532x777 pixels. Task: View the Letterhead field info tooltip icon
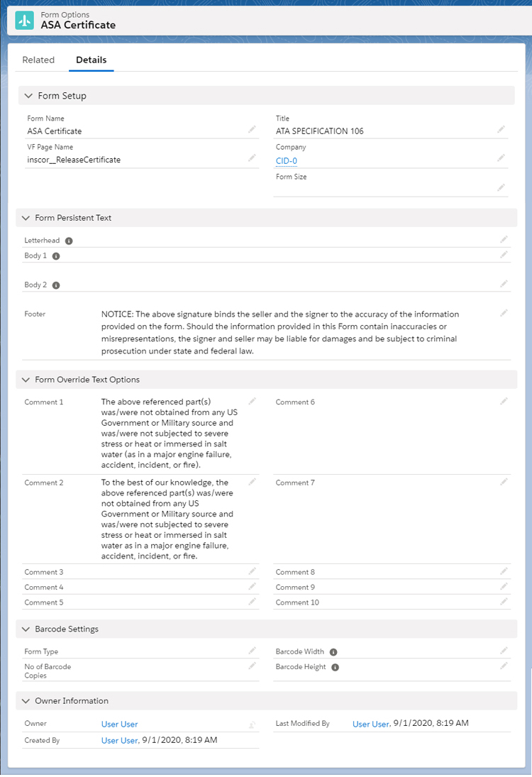pyautogui.click(x=68, y=240)
